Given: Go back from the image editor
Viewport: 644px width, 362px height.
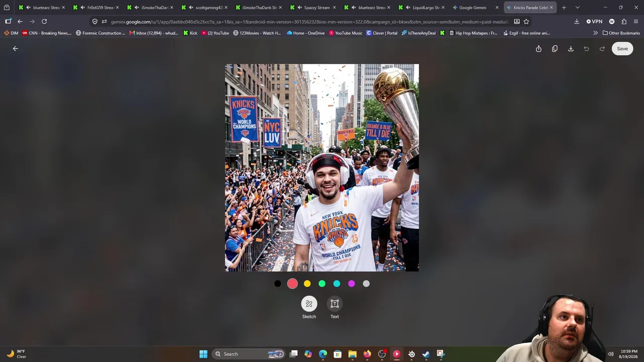Looking at the screenshot, I should click(x=15, y=49).
